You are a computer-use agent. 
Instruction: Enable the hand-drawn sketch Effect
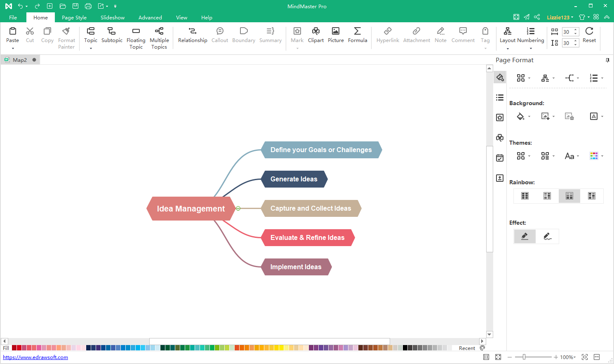(x=548, y=236)
